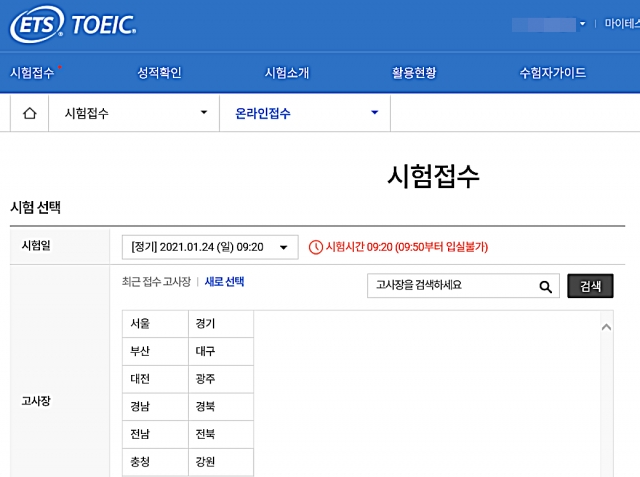The image size is (640, 477).
Task: Click the red exam time notice text
Action: coord(407,247)
